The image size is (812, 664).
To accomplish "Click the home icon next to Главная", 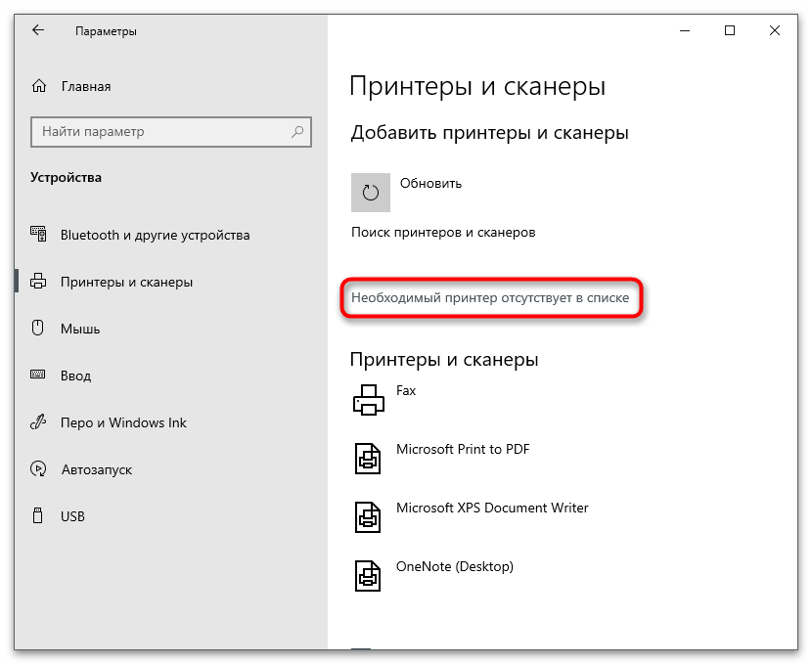I will 39,86.
